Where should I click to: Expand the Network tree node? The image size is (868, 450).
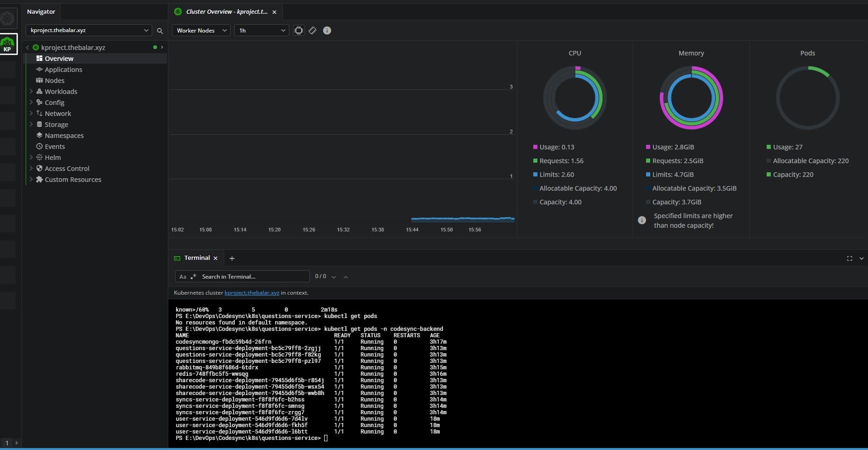(x=31, y=114)
